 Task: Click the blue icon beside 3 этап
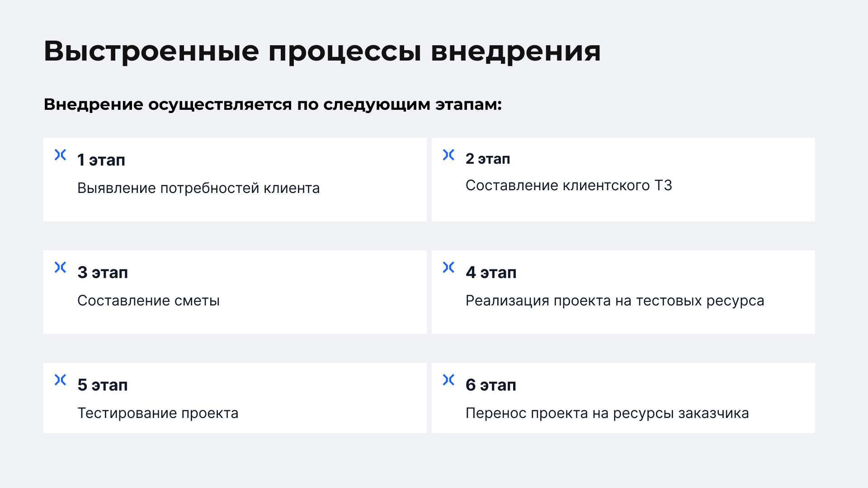coord(60,267)
